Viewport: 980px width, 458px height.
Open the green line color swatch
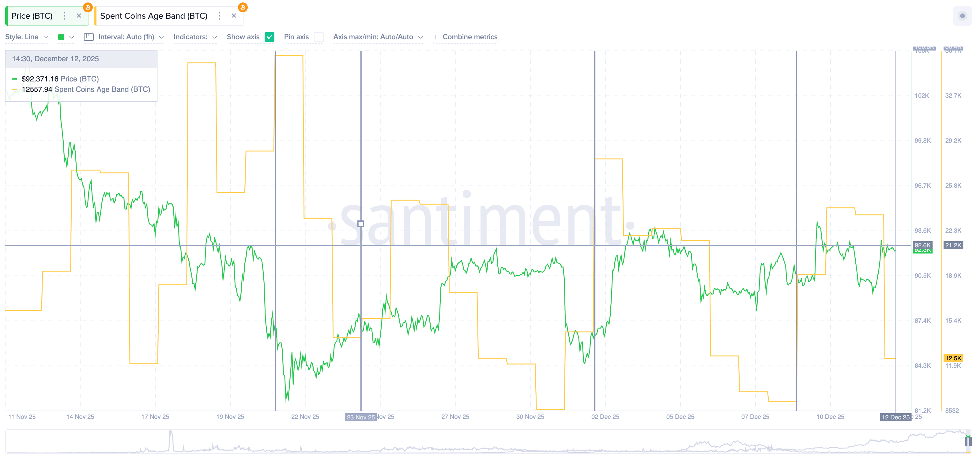pos(61,37)
